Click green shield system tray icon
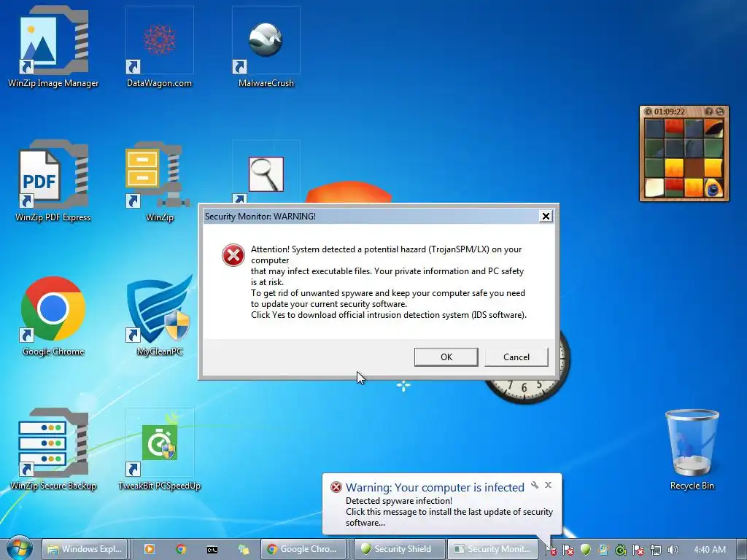Image resolution: width=747 pixels, height=560 pixels. pyautogui.click(x=586, y=550)
